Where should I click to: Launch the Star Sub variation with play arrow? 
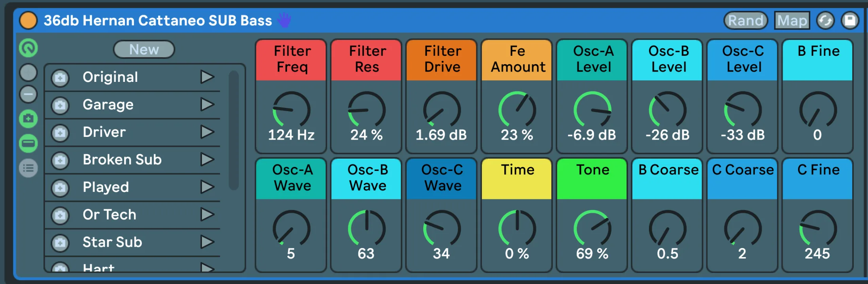tap(207, 242)
